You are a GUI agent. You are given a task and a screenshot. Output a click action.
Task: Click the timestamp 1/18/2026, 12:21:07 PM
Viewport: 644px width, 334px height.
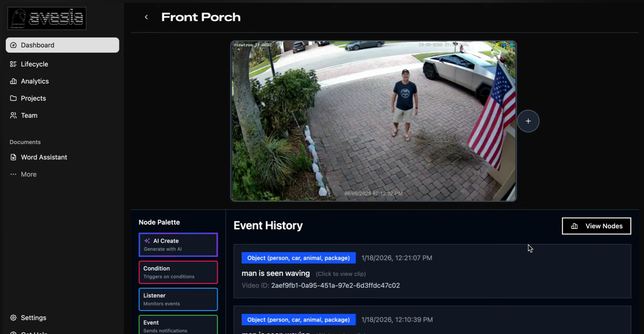pyautogui.click(x=397, y=258)
